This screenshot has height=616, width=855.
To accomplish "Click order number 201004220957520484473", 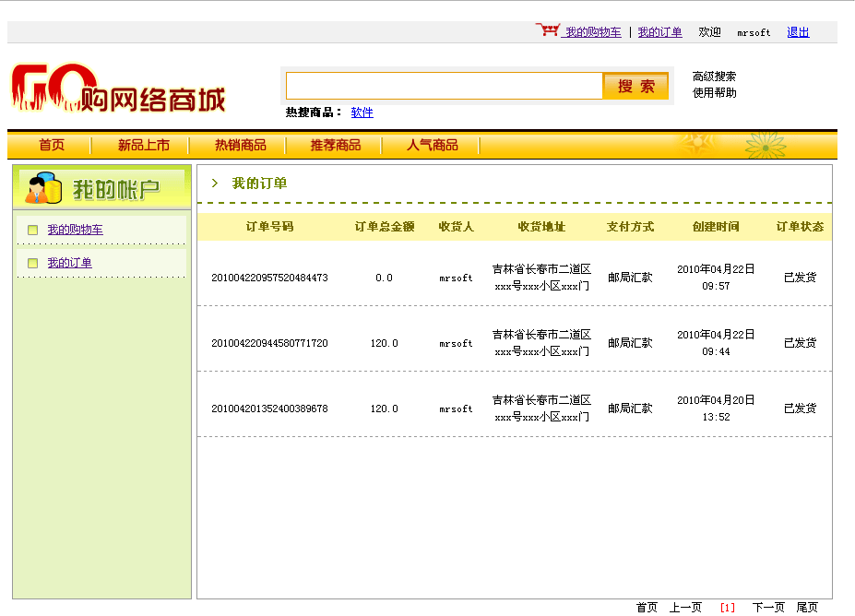I will tap(270, 278).
